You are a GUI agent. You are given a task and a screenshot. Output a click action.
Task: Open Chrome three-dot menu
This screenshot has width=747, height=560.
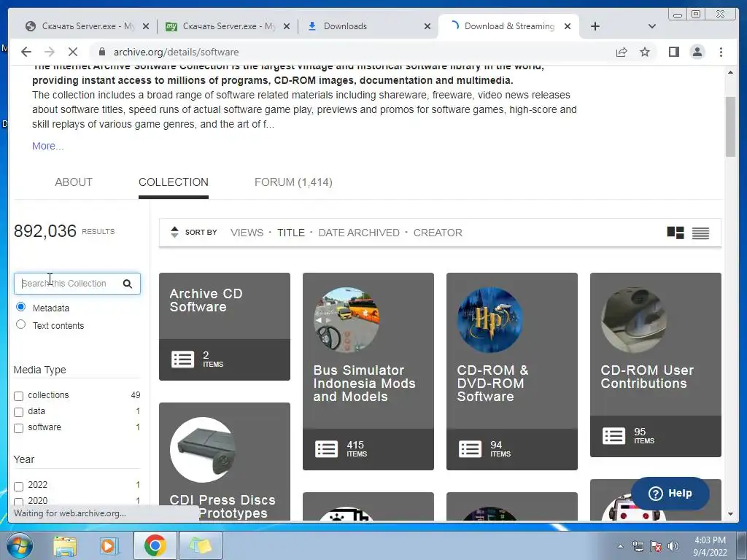(721, 52)
